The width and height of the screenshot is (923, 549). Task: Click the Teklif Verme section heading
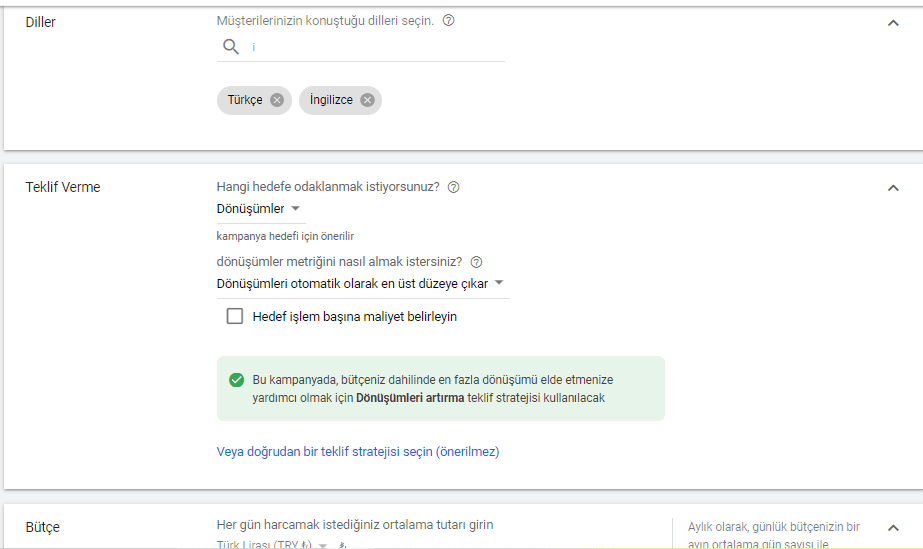63,187
